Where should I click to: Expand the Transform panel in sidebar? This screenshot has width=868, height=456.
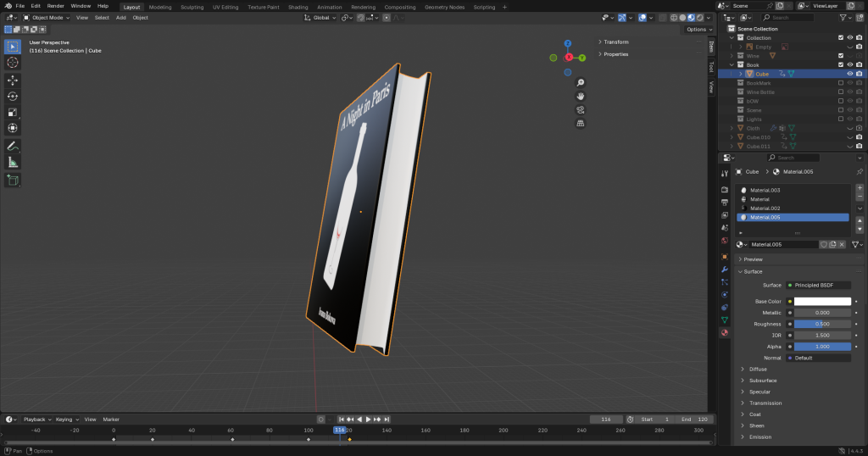pos(615,42)
